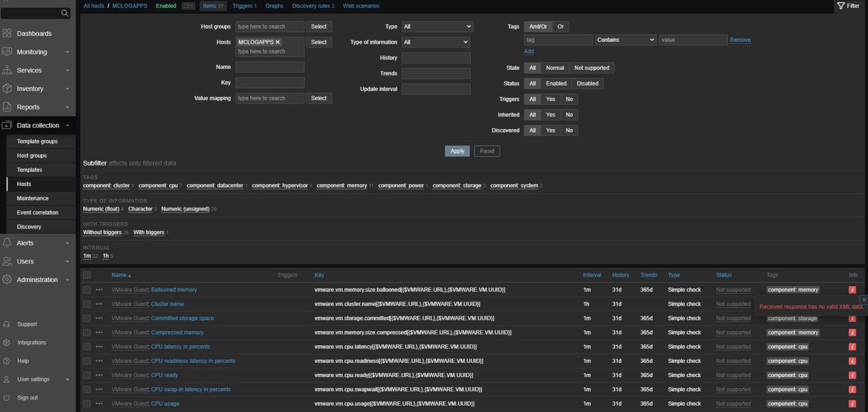This screenshot has width=868, height=412.
Task: Open the Integrations sidebar entry
Action: (x=31, y=343)
